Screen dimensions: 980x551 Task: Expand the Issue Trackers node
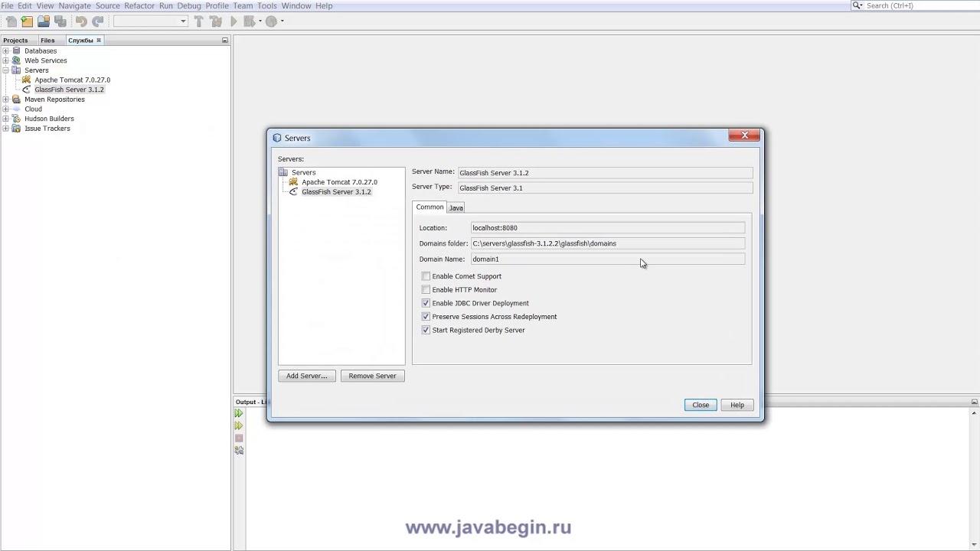(5, 129)
